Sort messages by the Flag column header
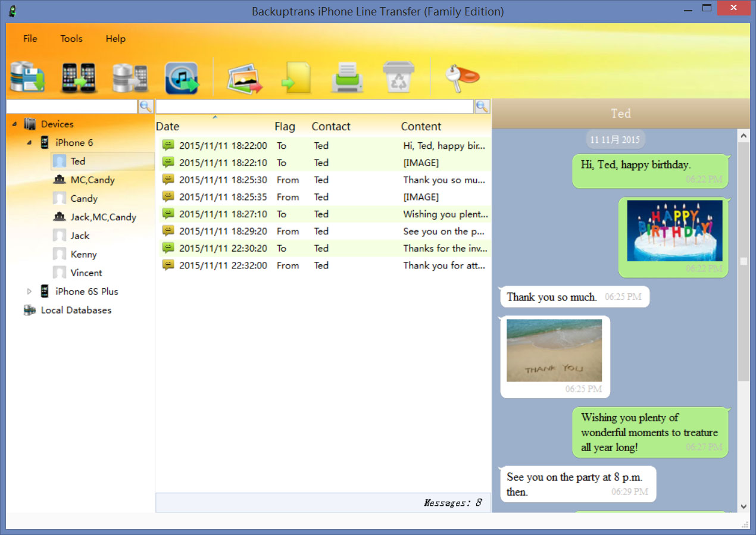Viewport: 756px width, 535px height. coord(285,126)
